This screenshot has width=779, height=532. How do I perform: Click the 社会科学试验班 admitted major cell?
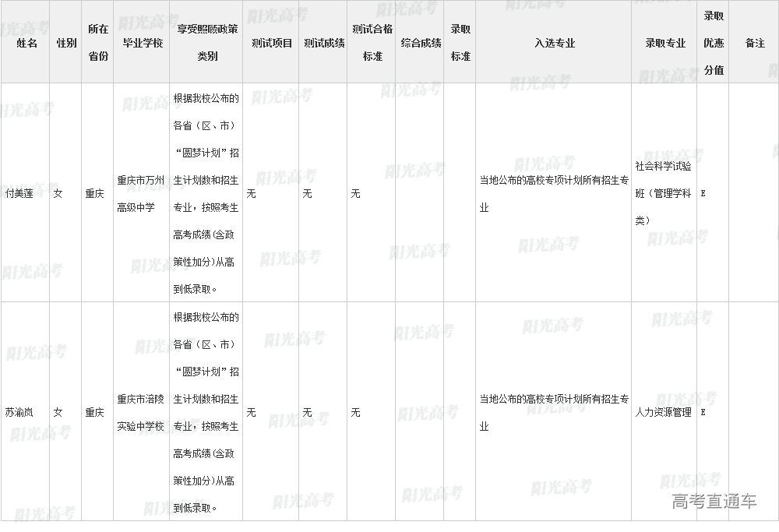coord(663,193)
